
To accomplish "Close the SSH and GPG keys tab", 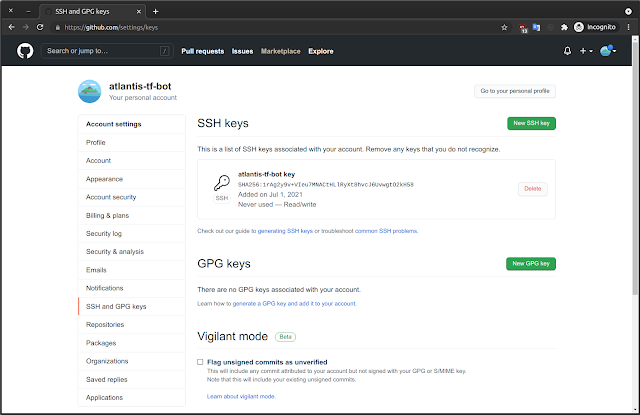I will (139, 11).
